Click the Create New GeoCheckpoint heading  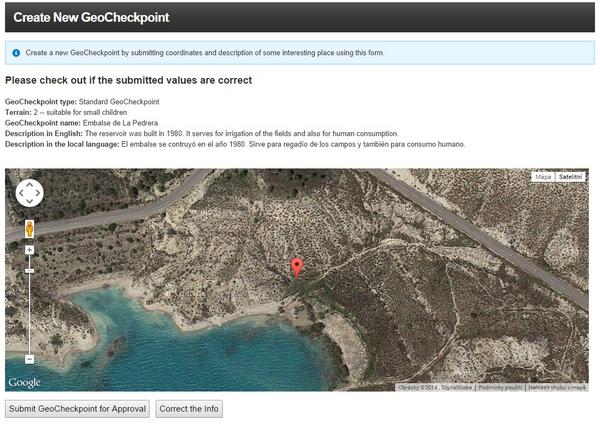[91, 17]
